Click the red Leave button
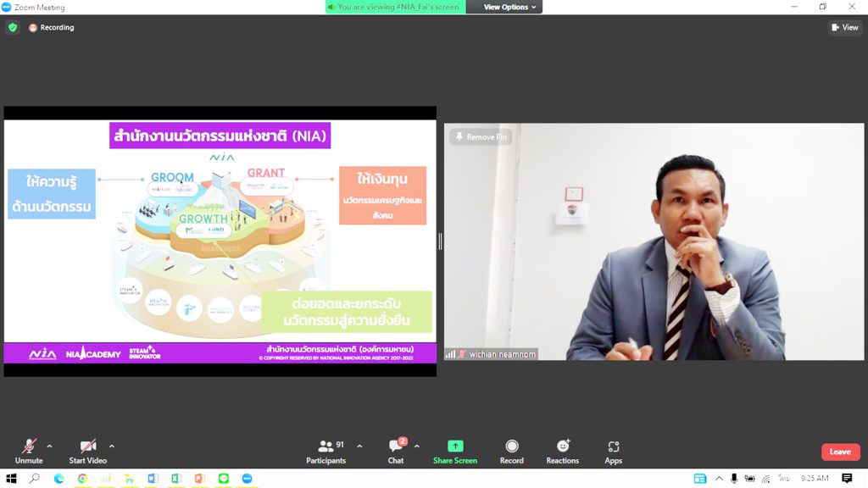The height and width of the screenshot is (488, 868). tap(840, 452)
